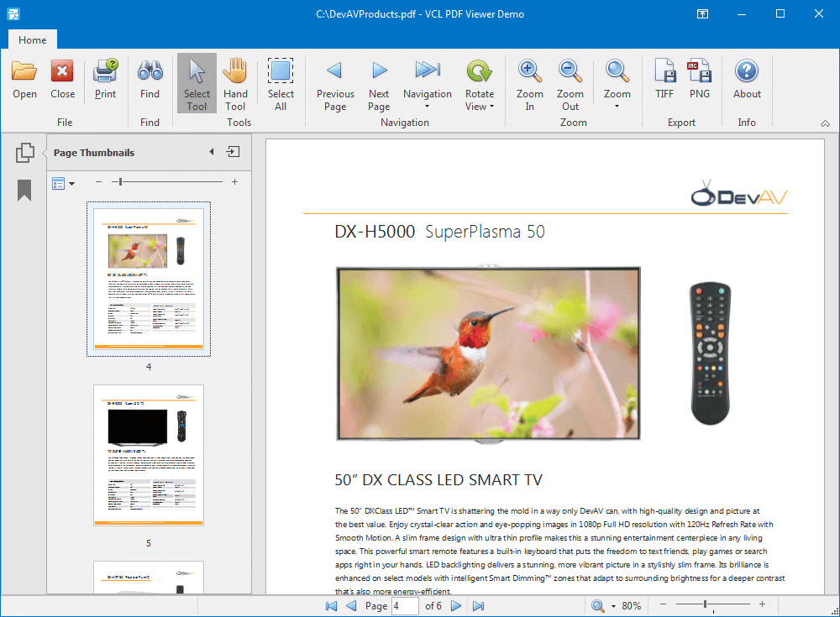
Task: Jump to first page in status bar
Action: click(332, 606)
